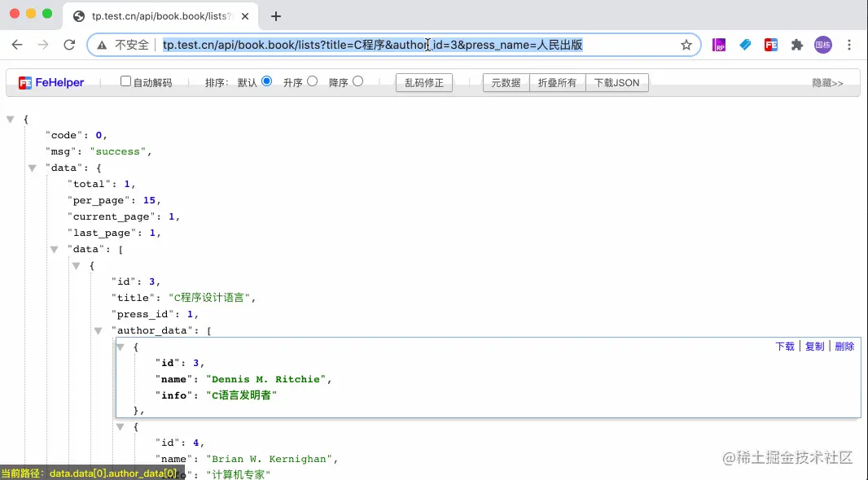
Task: Open the 国栋 profile avatar
Action: coord(823,45)
